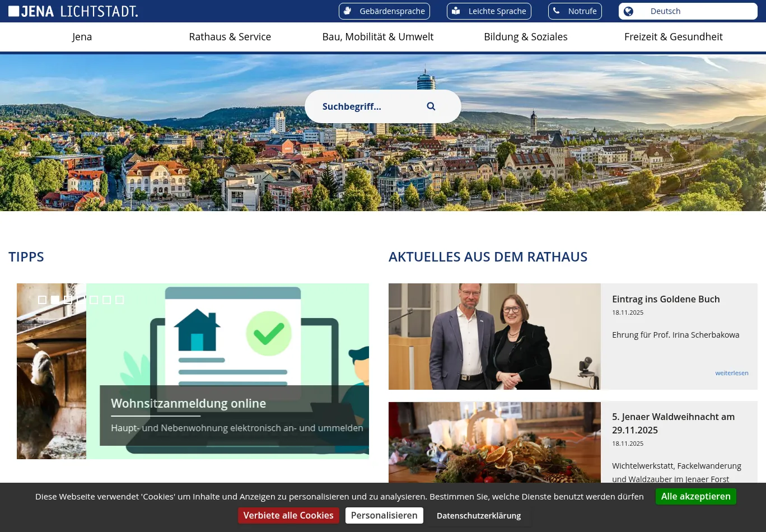Select the second carousel slide indicator
Viewport: 766px width, 532px height.
tap(55, 300)
